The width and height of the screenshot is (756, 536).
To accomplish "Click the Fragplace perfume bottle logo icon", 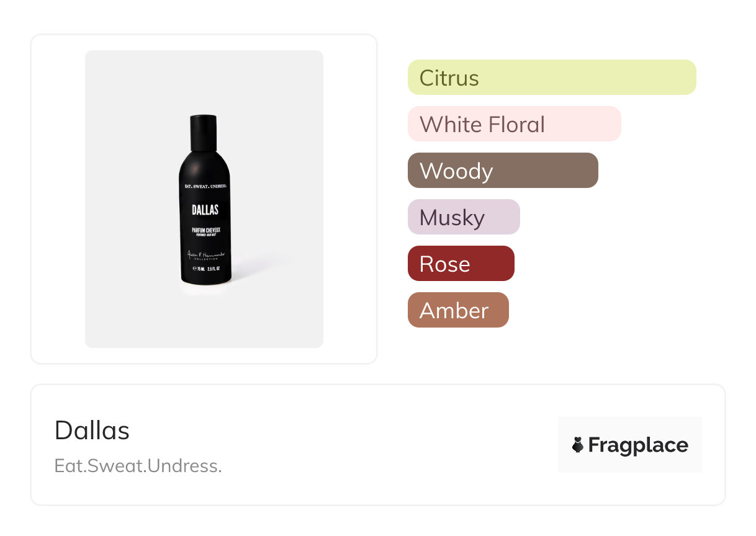I will tap(578, 445).
